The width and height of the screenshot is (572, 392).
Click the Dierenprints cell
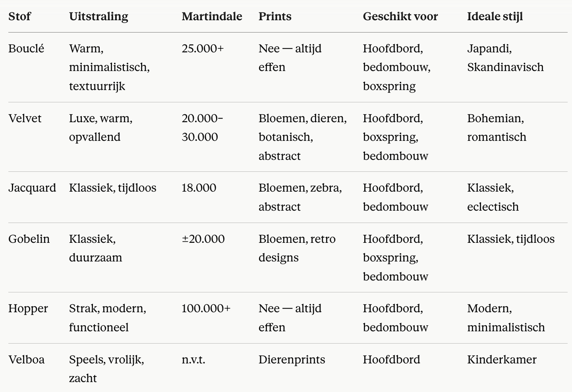(x=292, y=359)
